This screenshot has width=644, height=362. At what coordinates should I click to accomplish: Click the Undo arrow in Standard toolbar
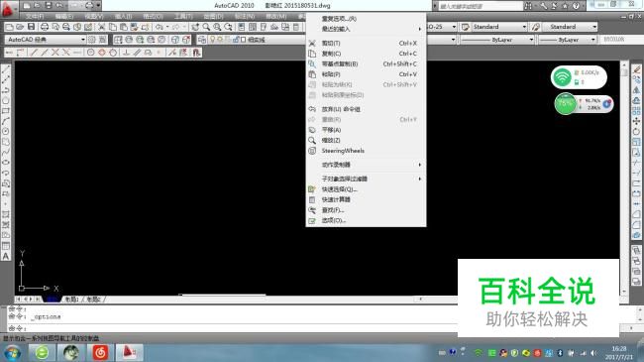click(x=160, y=27)
